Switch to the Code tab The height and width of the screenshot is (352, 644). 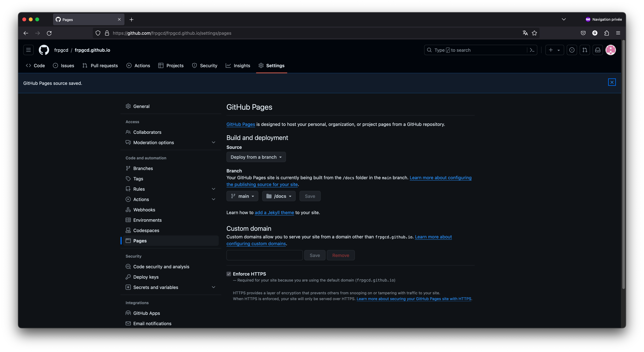[35, 65]
